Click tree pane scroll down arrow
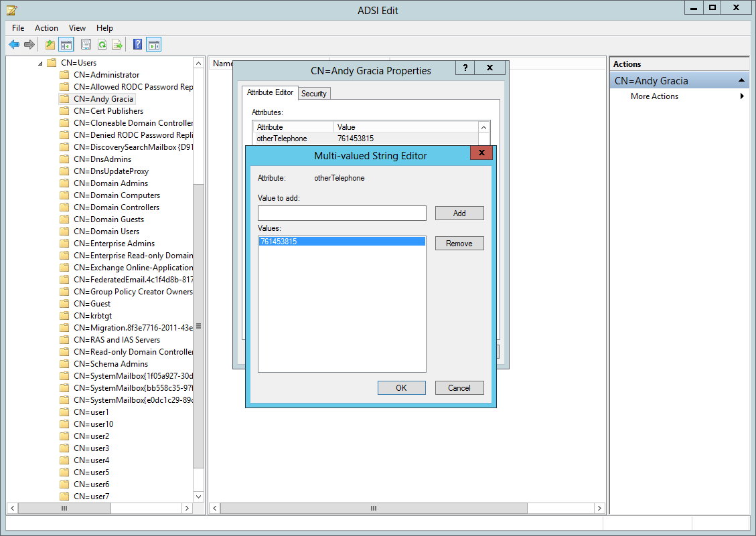 pyautogui.click(x=199, y=497)
